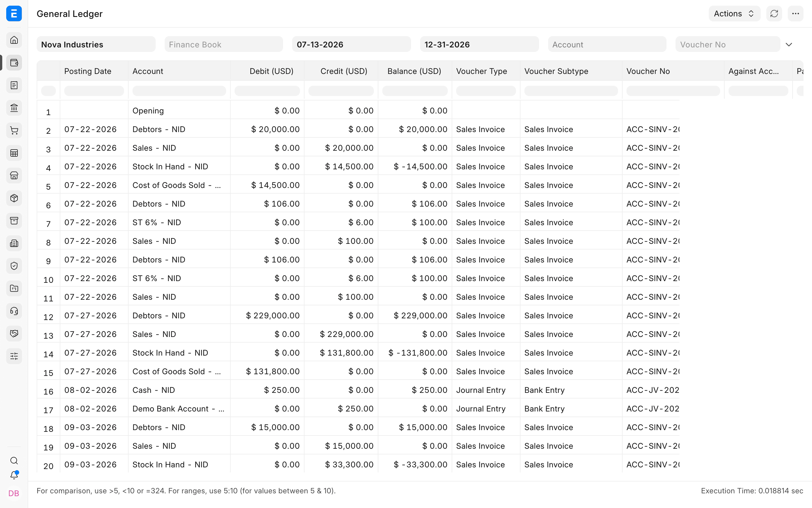Click the table grid icon in sidebar
812x508 pixels.
point(14,153)
